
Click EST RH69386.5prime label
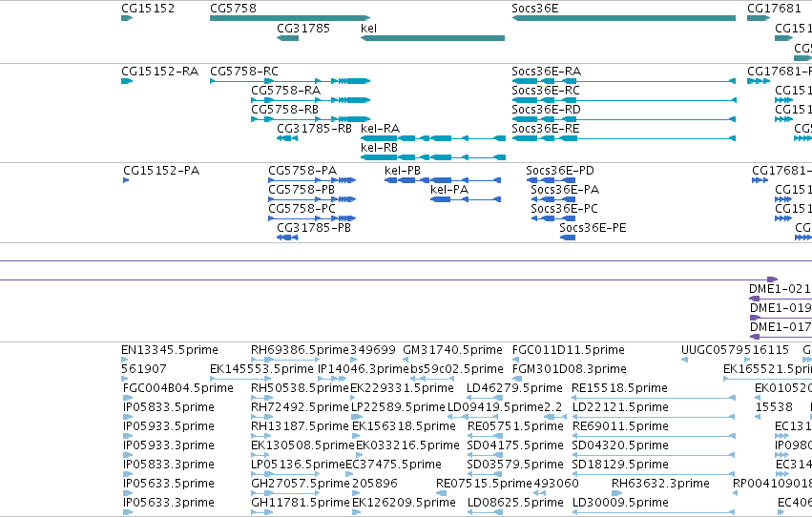point(300,350)
